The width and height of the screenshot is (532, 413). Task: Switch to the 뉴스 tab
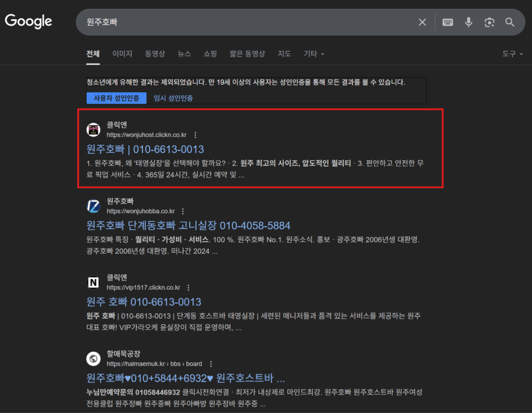tap(184, 54)
